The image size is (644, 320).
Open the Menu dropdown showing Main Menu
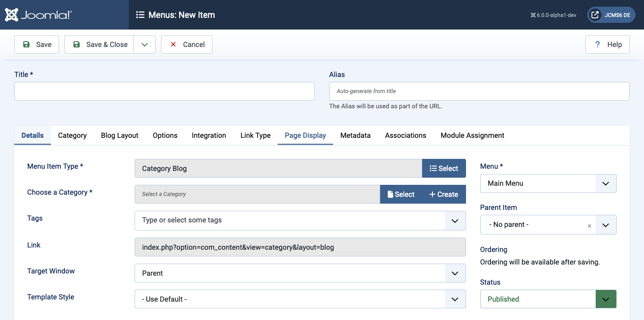pyautogui.click(x=548, y=183)
